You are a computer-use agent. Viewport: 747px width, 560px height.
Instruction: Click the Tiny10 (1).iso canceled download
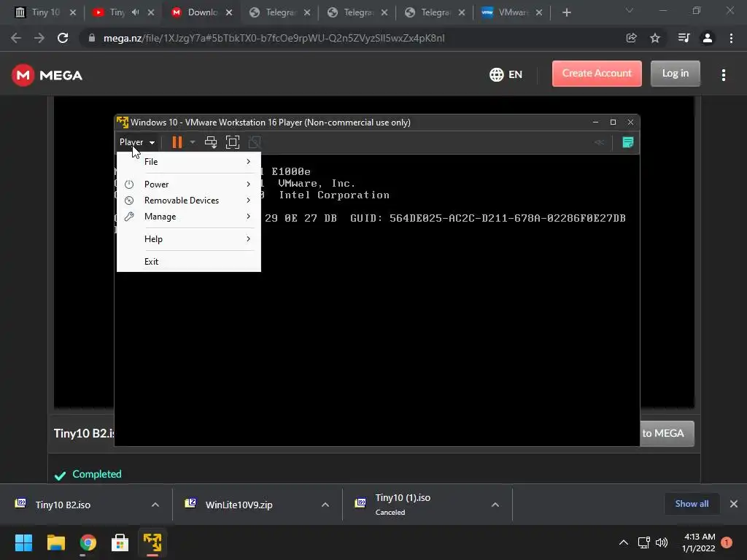click(403, 505)
